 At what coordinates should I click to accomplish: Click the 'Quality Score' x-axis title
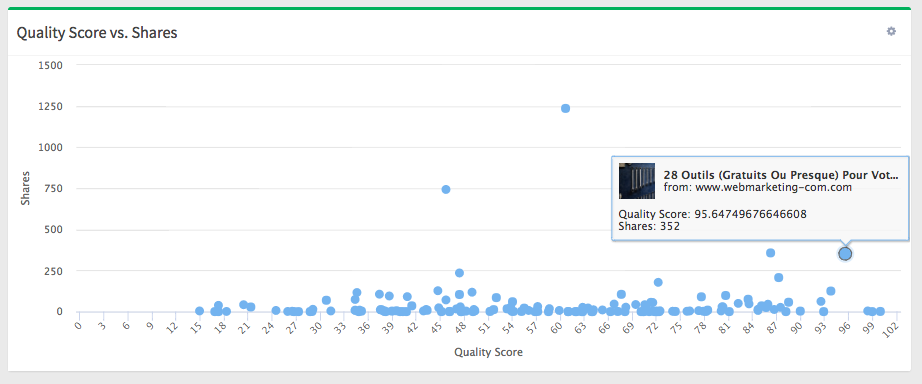pos(488,352)
